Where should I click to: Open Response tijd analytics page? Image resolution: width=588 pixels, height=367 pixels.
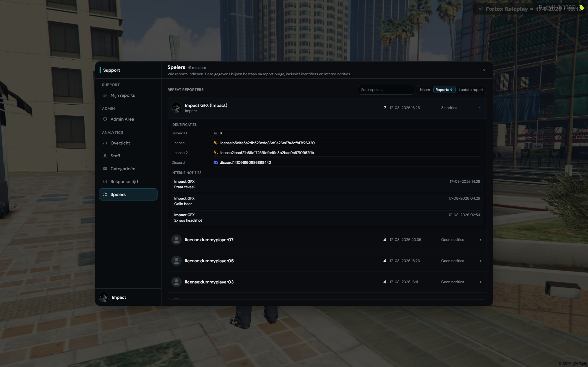(x=128, y=182)
